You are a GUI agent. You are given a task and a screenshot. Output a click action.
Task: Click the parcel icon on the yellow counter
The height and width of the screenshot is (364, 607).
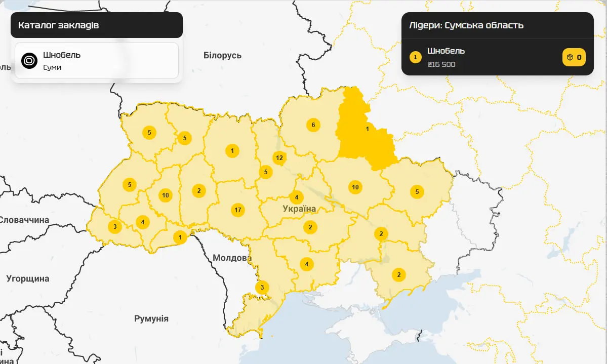[569, 57]
